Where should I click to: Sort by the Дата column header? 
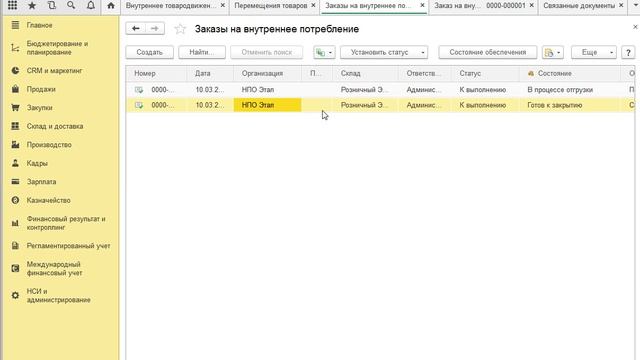210,73
